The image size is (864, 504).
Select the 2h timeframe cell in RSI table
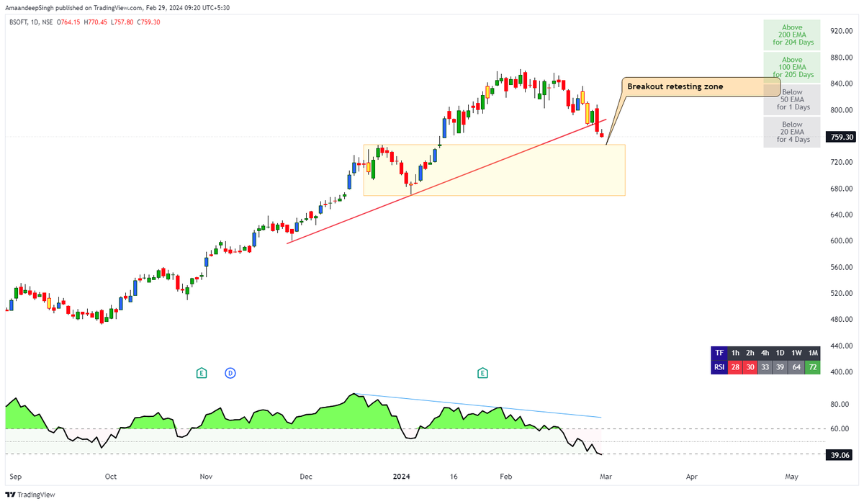click(750, 353)
